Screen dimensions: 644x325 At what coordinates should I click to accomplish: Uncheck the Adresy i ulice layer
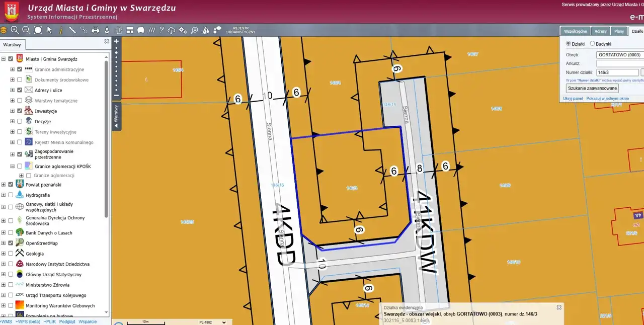click(20, 90)
